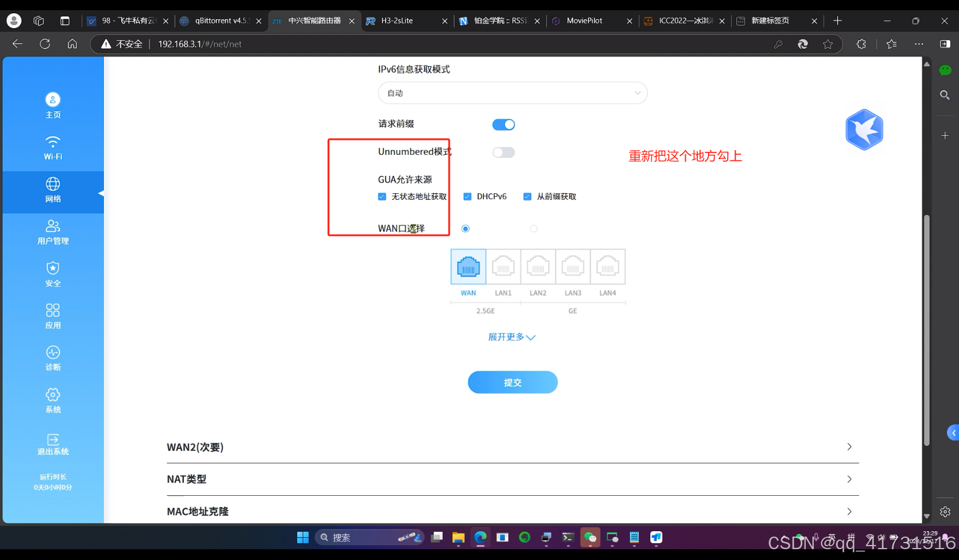Click the 不安全 site security indicator
The image size is (959, 560).
(122, 44)
